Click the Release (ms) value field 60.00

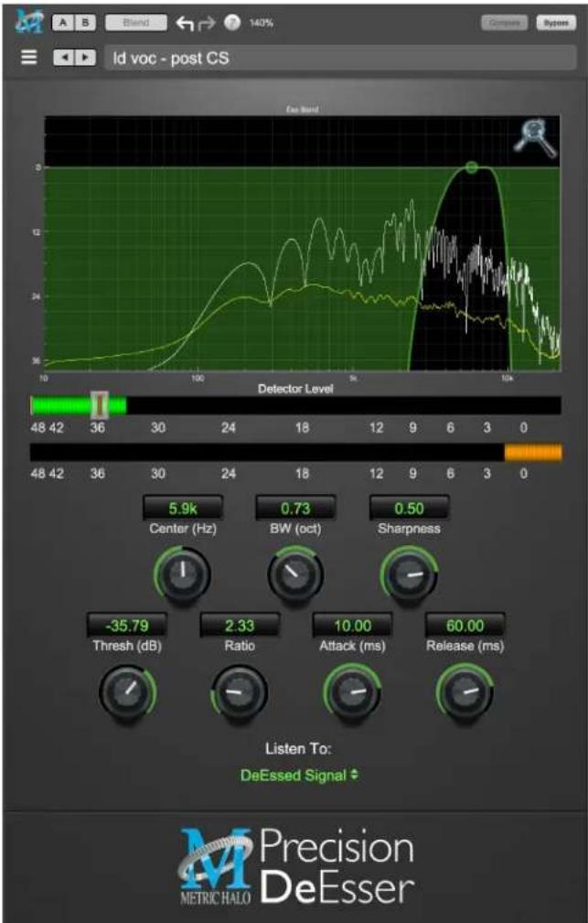465,625
